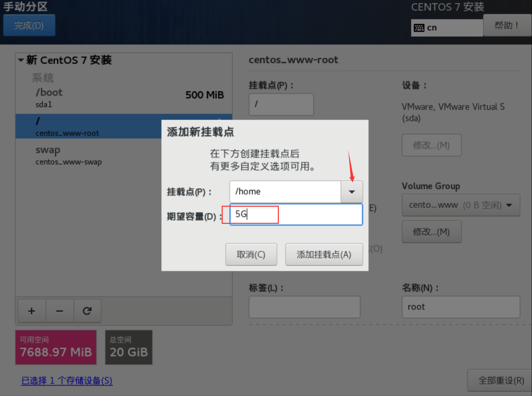Screen dimensions: 532x396
Task: Click the 可用空间 7688.97 MiB box
Action: pyautogui.click(x=56, y=347)
